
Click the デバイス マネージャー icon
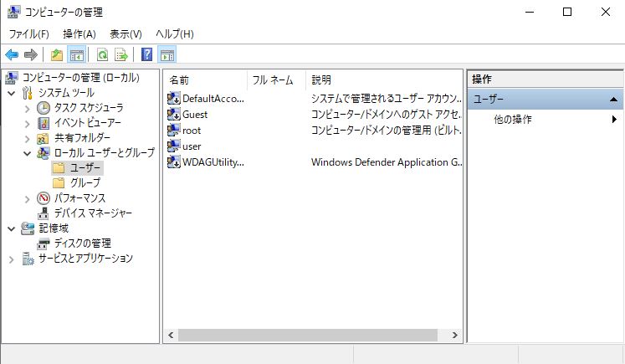[43, 213]
